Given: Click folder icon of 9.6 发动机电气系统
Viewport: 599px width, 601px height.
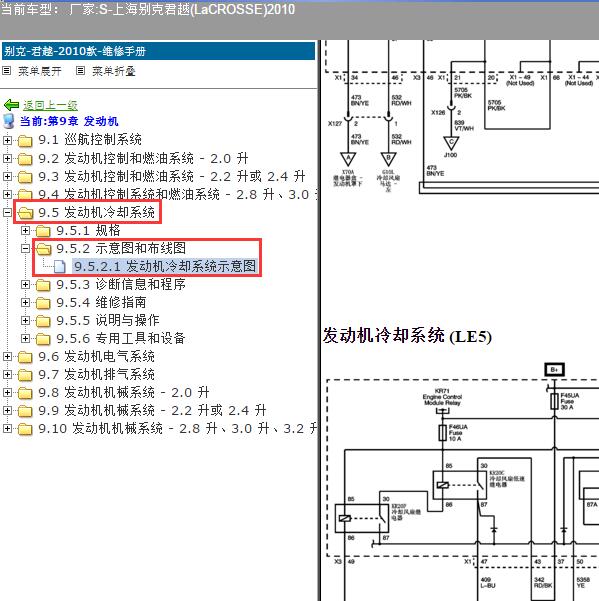Looking at the screenshot, I should tap(25, 357).
